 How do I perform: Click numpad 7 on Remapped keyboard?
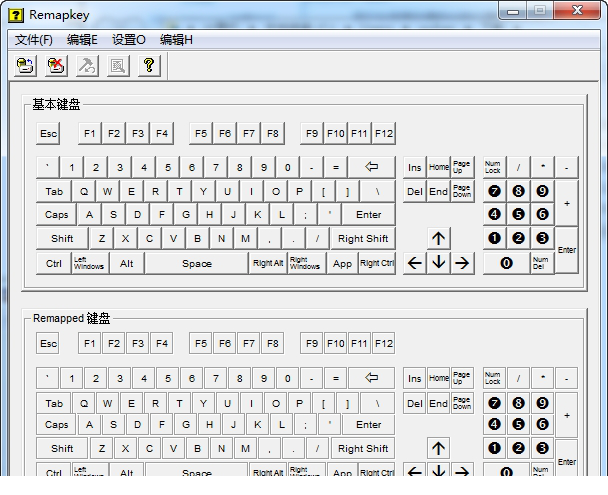tap(494, 403)
